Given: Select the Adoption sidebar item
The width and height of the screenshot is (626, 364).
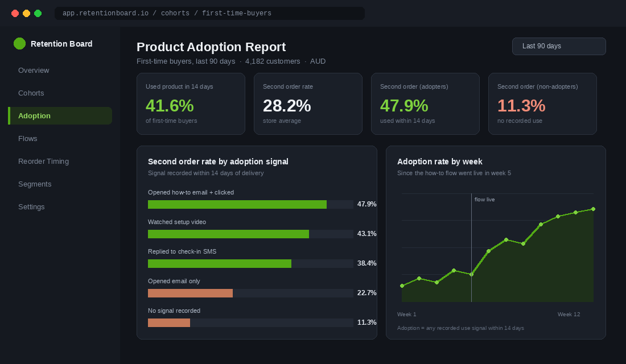Looking at the screenshot, I should [x=60, y=116].
